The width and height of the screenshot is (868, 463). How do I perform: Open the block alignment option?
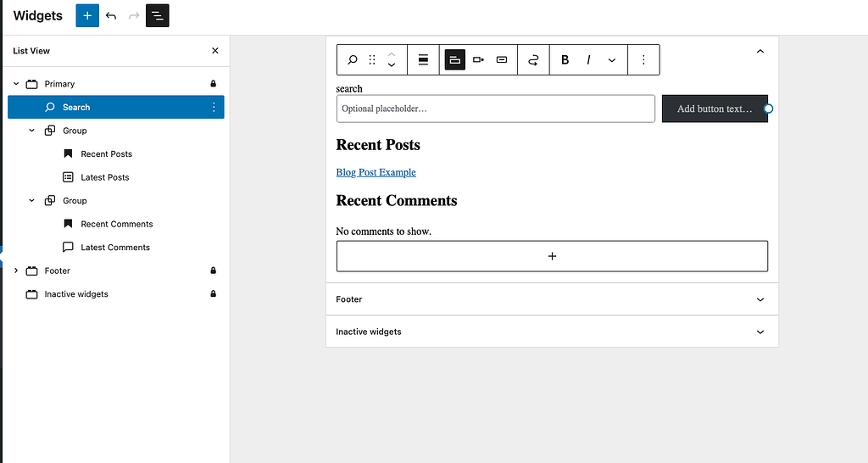423,60
